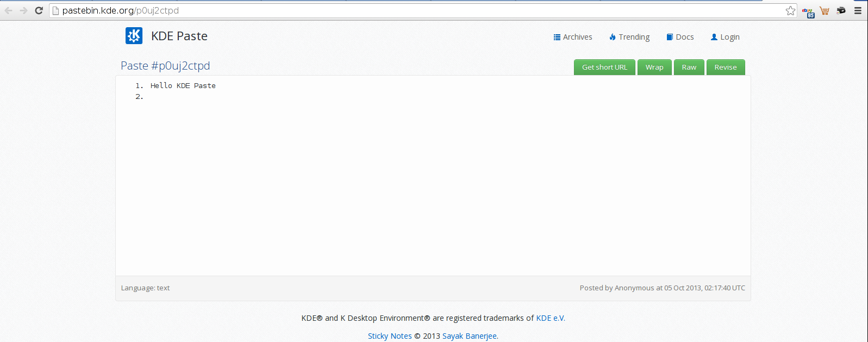Click line number 2 in the paste
Screen dimensions: 868x342
click(x=139, y=97)
